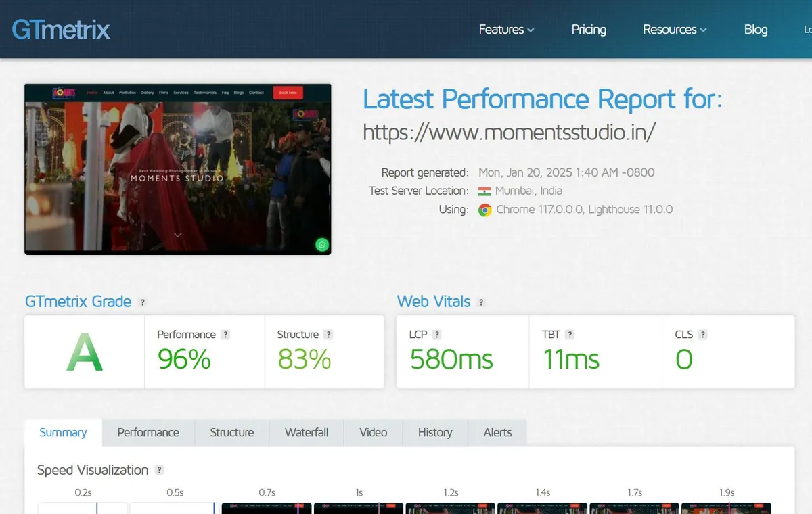This screenshot has height=514, width=812.
Task: Switch to the Performance tab
Action: 148,433
